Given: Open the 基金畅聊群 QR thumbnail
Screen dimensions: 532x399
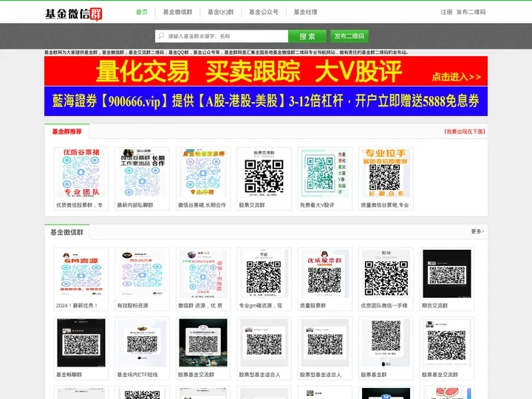Looking at the screenshot, I should tap(81, 343).
